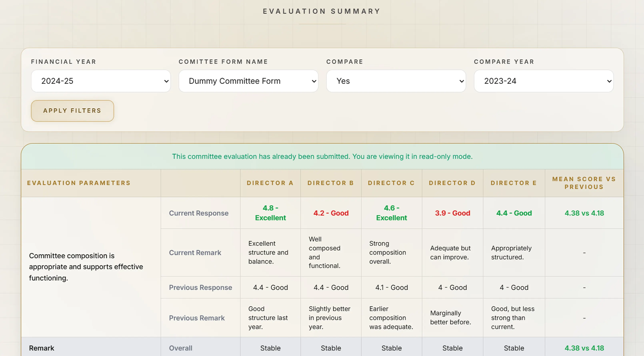This screenshot has height=356, width=644.
Task: Click the Director C column header
Action: click(392, 183)
